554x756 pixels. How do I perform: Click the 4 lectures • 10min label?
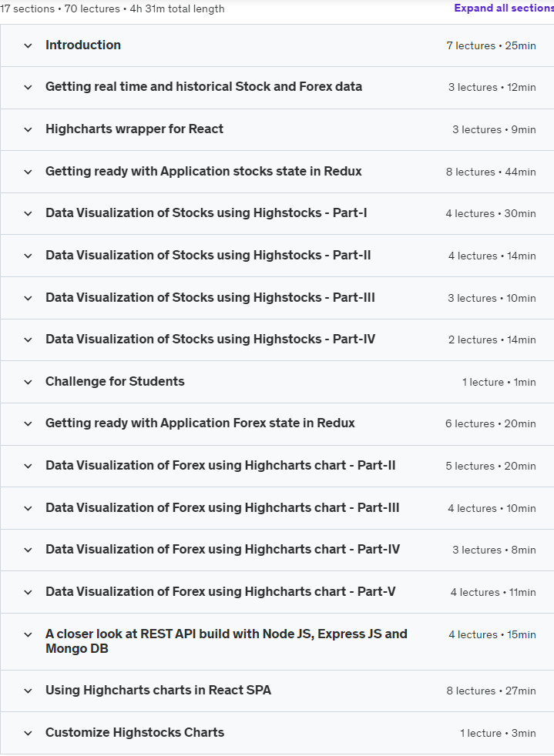[x=492, y=509]
